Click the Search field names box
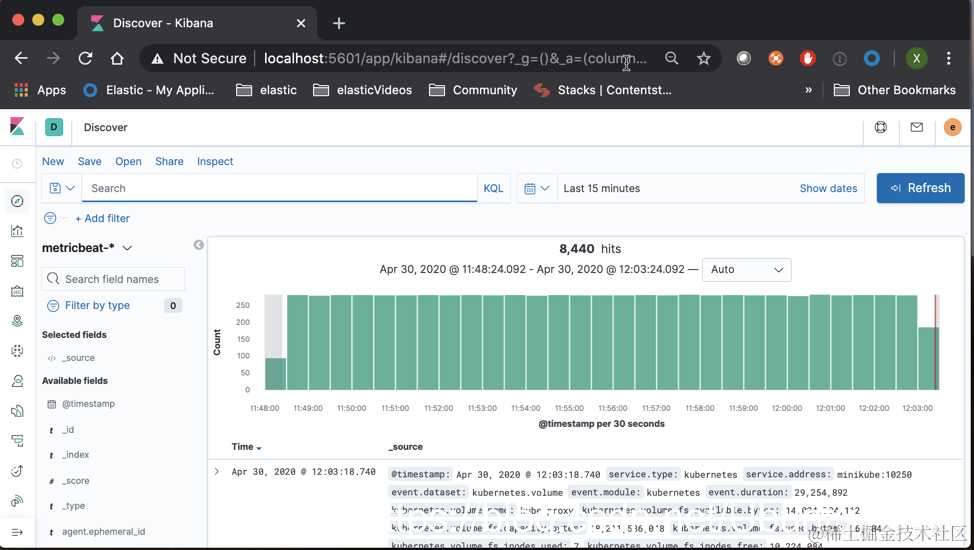 coord(113,279)
